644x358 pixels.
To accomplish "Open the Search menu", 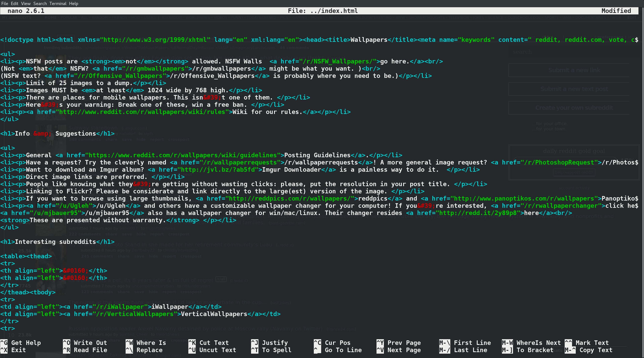I will [40, 4].
